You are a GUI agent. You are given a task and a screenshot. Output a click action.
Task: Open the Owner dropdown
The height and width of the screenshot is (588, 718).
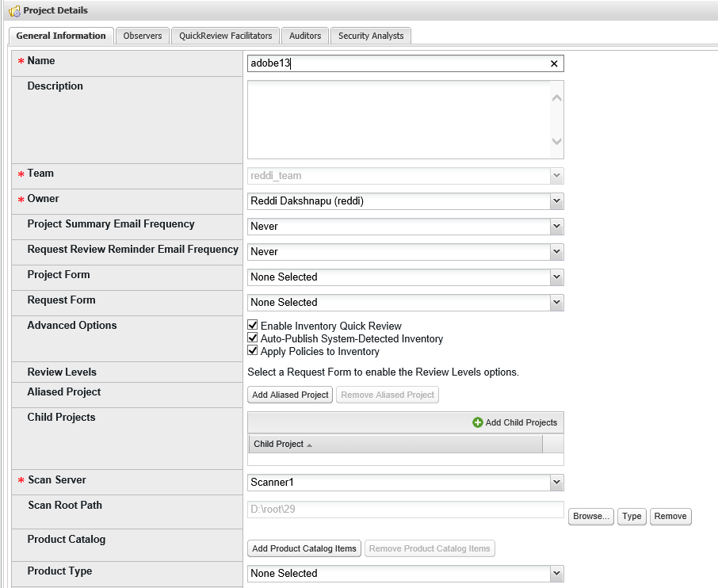click(556, 201)
